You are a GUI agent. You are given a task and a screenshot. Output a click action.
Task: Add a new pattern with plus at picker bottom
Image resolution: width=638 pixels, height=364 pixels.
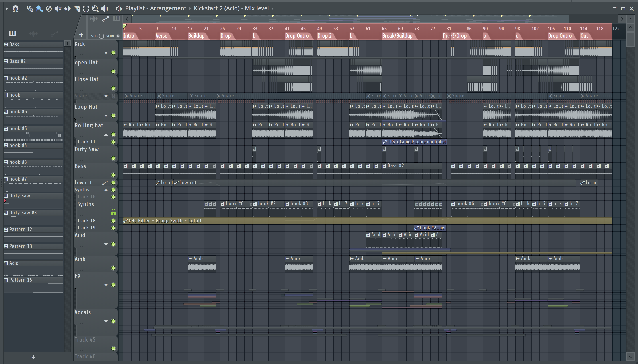tap(33, 357)
